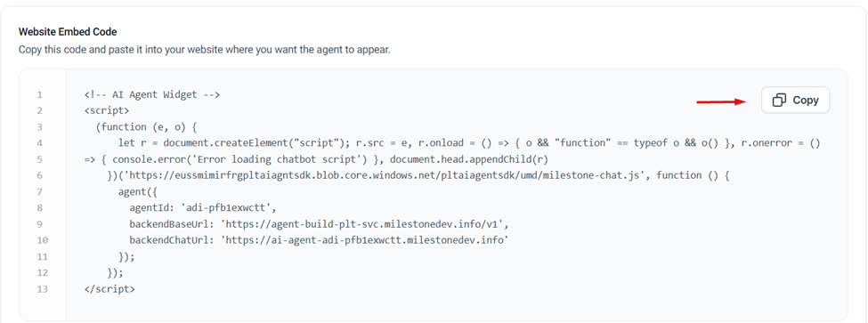Copy the website embed code
The image size is (868, 323).
795,101
